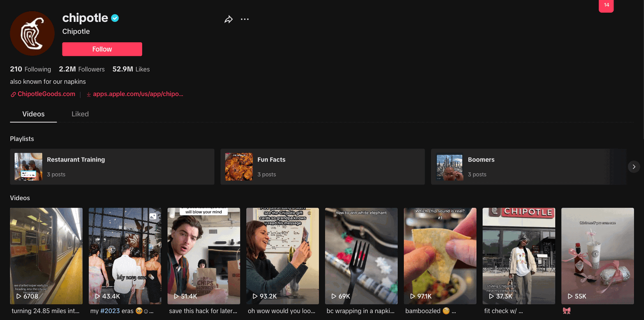Screen dimensions: 644x320
Task: Click the link icon before ChipotleGoods.com
Action: (13, 94)
